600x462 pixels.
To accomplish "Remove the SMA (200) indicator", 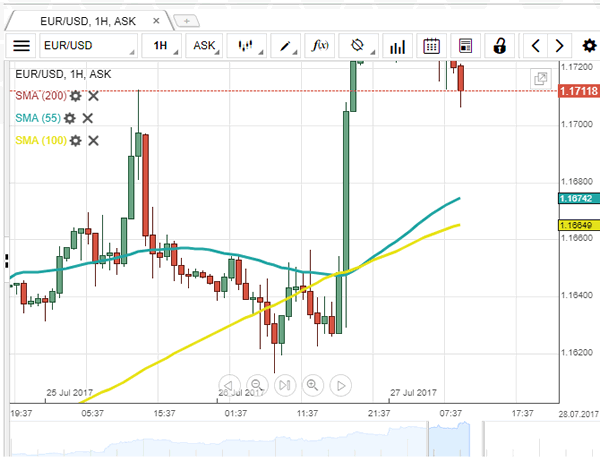I will tap(93, 96).
